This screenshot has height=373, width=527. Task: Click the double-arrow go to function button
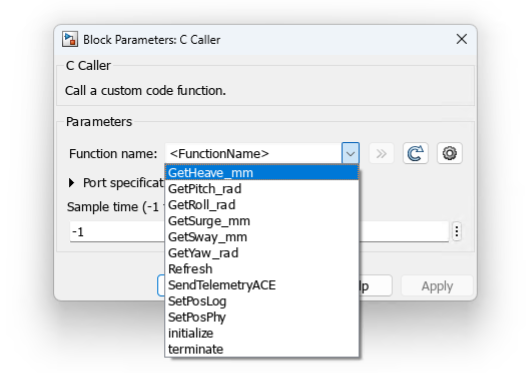coord(381,154)
